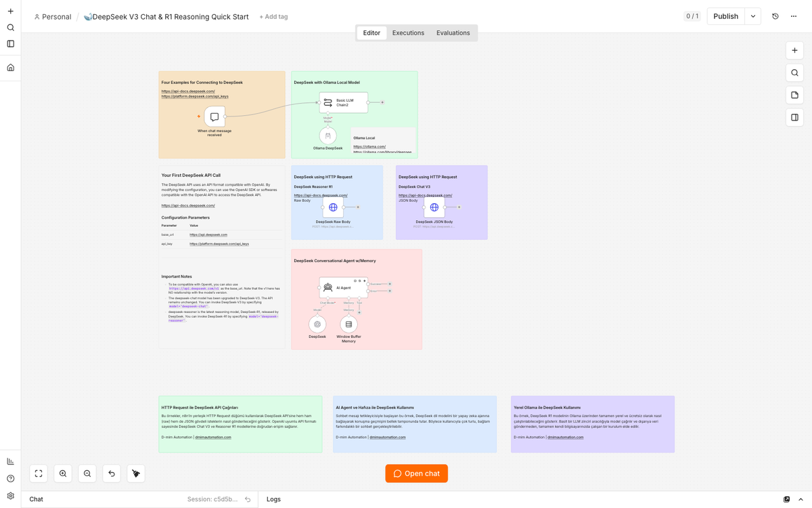Screen dimensions: 812x508
Task: Open the Publish dropdown arrow
Action: [x=753, y=16]
